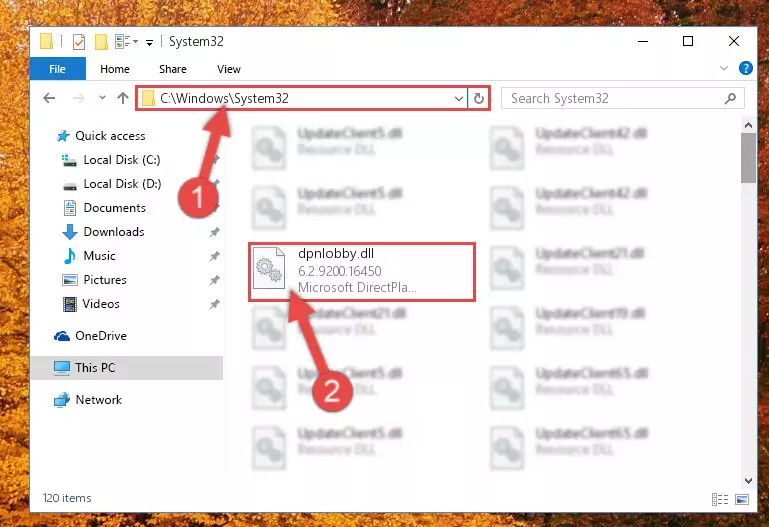Select OneDrive in navigation pane
Viewport: 769px width, 527px height.
[101, 336]
